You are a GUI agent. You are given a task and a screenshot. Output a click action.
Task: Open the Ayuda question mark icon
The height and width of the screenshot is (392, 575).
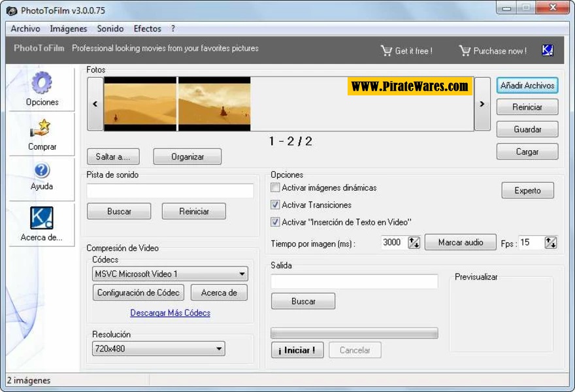[x=42, y=171]
